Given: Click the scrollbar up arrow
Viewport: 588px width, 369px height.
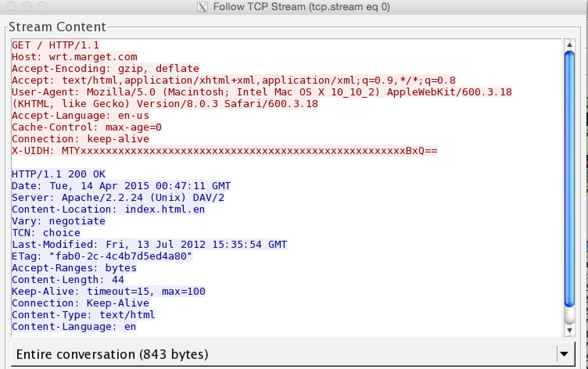Looking at the screenshot, I should coord(570,45).
